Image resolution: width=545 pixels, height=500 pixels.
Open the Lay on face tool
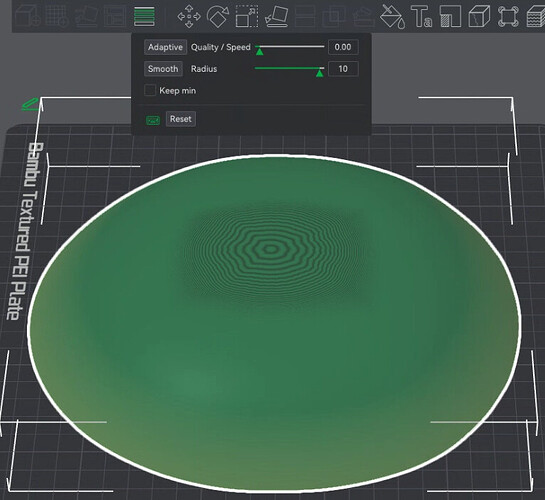(x=277, y=16)
